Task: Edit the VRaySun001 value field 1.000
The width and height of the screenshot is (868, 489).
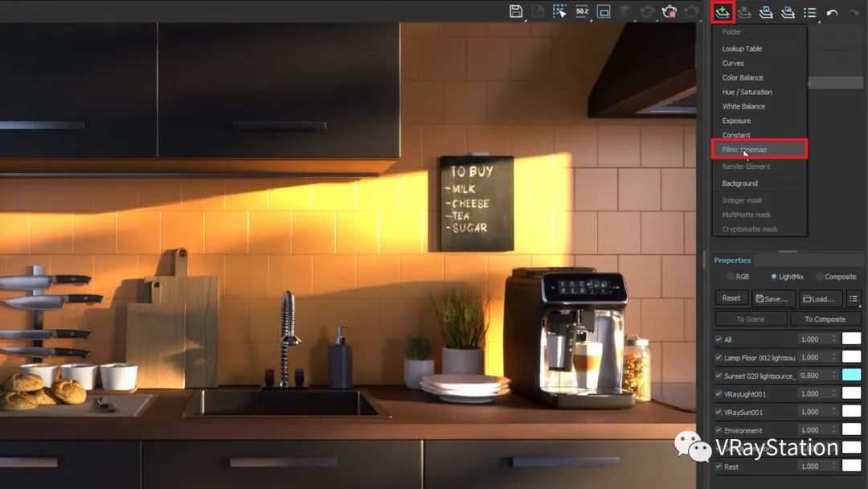Action: point(813,412)
